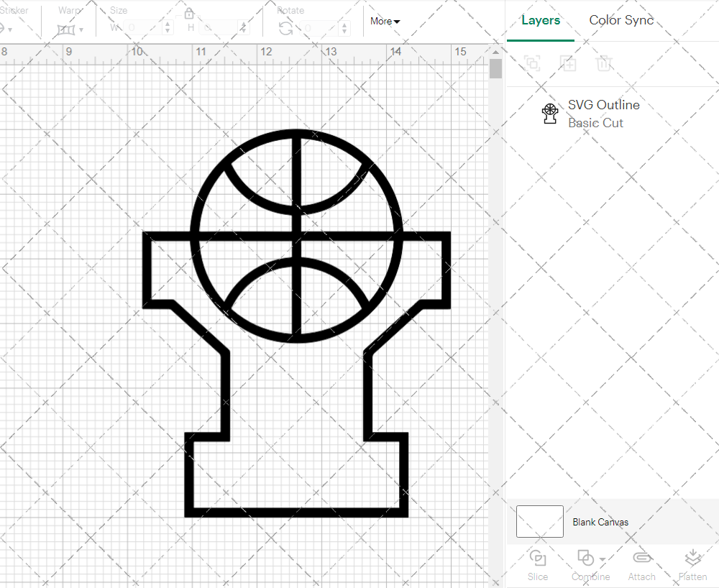This screenshot has width=719, height=588.
Task: Open the More dropdown menu
Action: 385,21
